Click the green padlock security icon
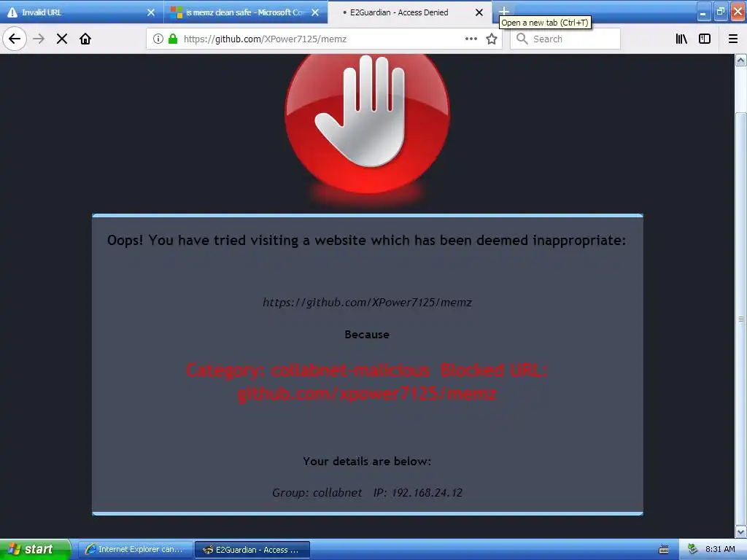 [x=173, y=39]
